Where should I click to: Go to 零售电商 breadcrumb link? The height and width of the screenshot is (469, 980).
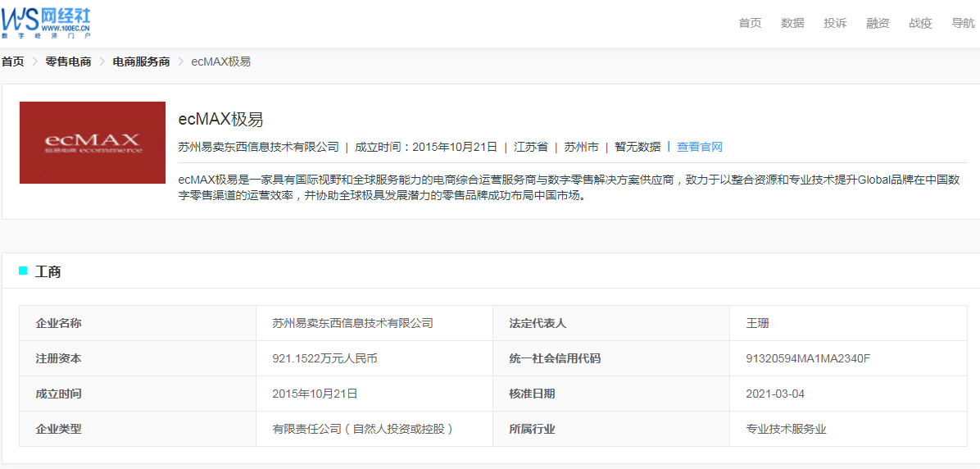(68, 62)
